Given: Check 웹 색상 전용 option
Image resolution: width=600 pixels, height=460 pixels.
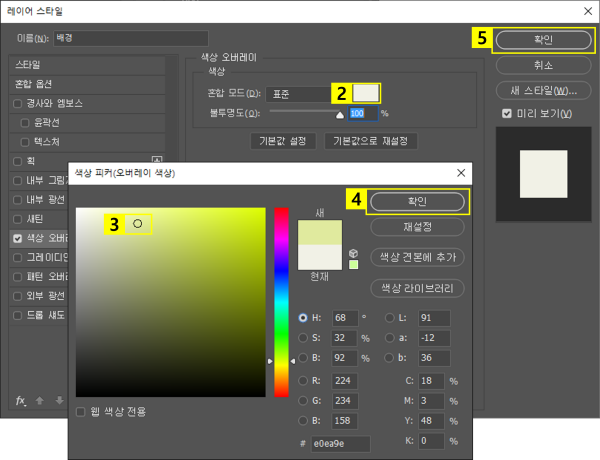Looking at the screenshot, I should [80, 412].
